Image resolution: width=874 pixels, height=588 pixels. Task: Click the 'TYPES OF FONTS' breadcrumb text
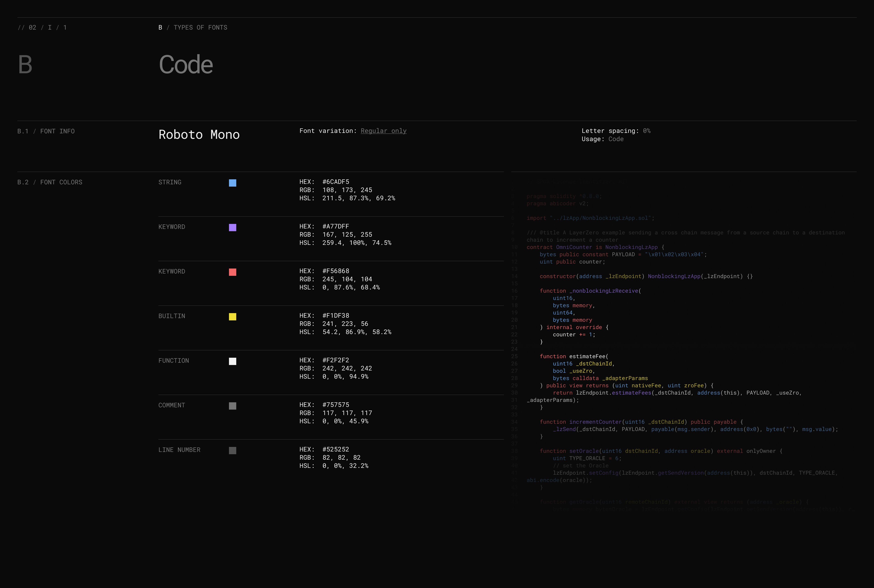(x=200, y=27)
